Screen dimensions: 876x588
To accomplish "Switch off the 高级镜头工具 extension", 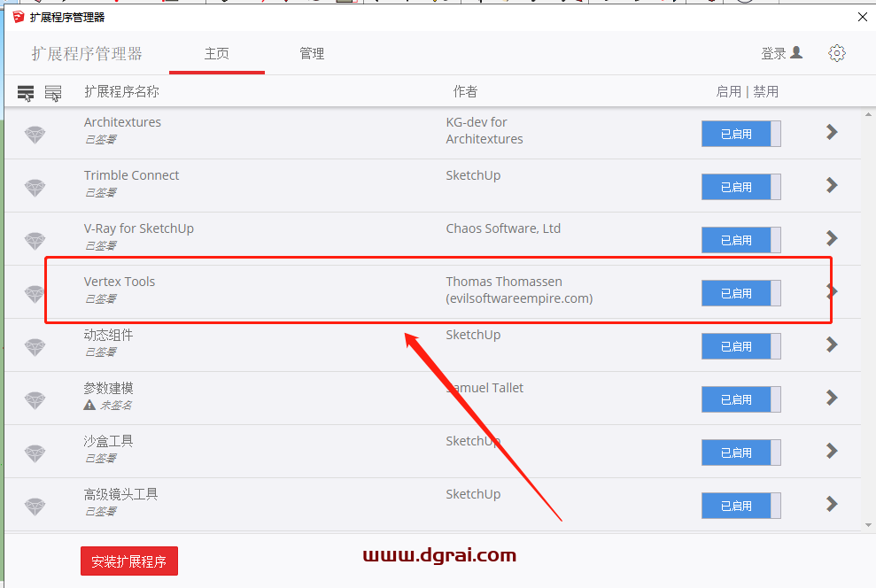I will [x=740, y=506].
